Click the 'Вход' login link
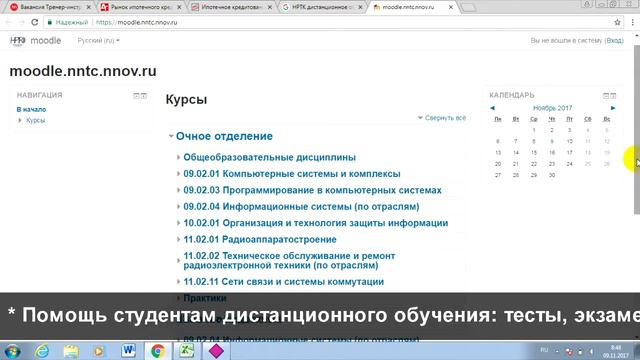The image size is (640, 360). [x=614, y=40]
